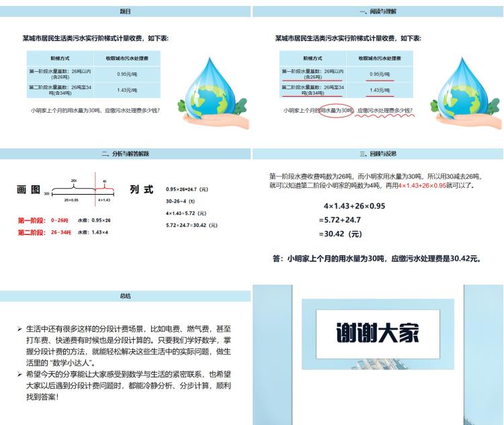Select the 一、阅读与理解 title bar
The image size is (504, 425).
pyautogui.click(x=378, y=11)
